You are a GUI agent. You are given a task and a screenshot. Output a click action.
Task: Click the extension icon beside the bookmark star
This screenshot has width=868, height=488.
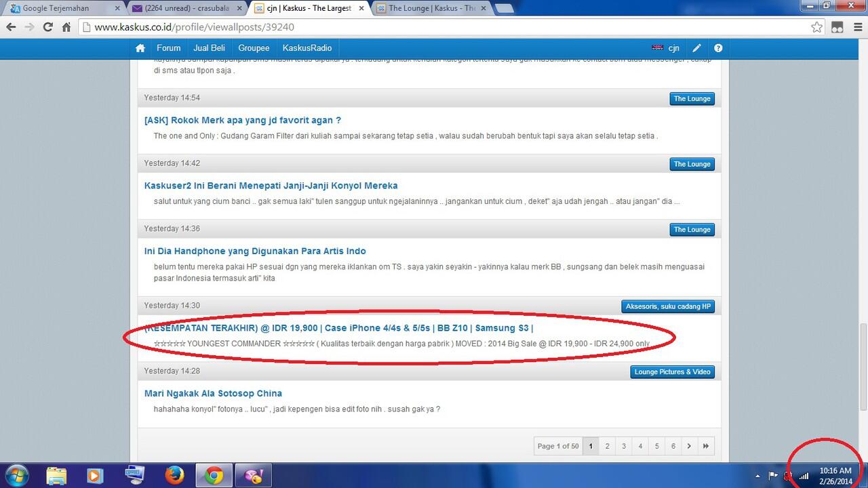coord(837,27)
